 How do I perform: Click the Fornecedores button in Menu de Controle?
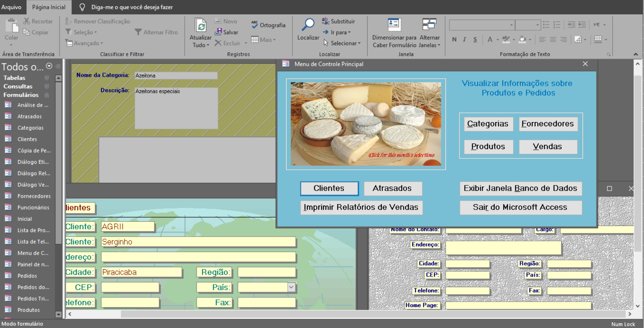click(548, 124)
